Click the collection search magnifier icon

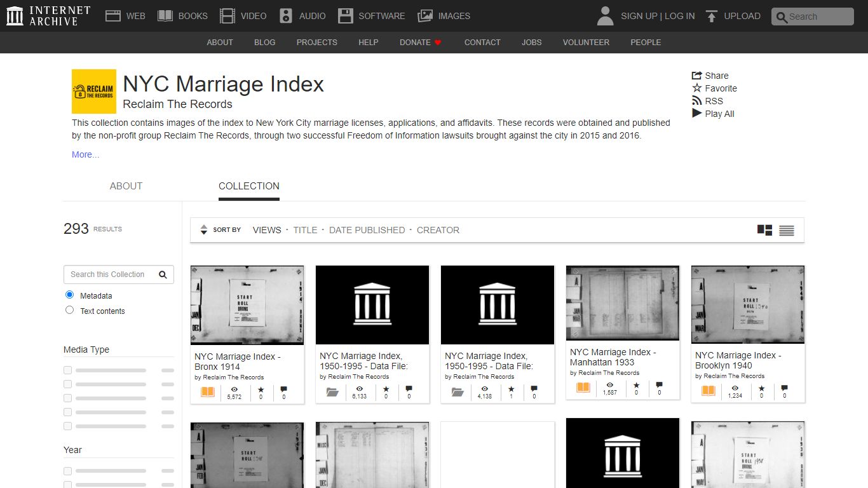point(163,274)
